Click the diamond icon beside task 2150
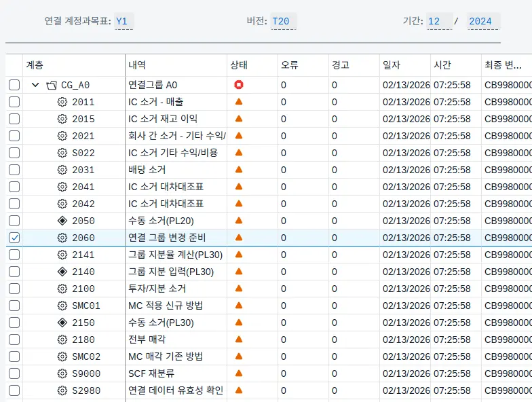This screenshot has height=402, width=532. coord(62,323)
